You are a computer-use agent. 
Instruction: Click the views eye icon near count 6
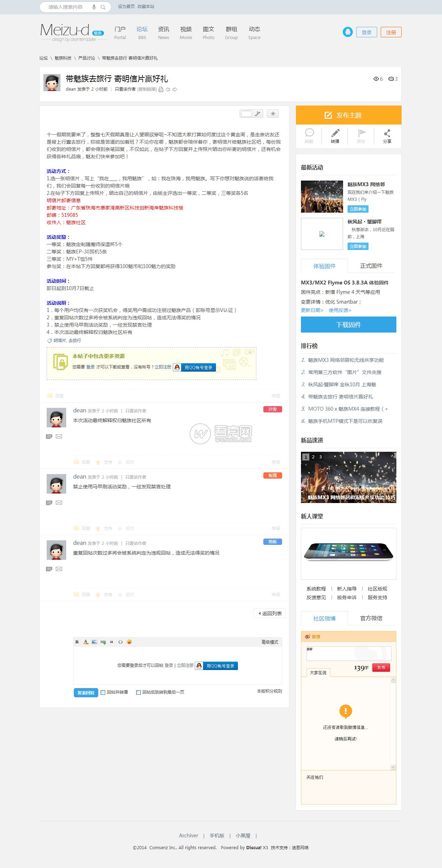click(376, 79)
